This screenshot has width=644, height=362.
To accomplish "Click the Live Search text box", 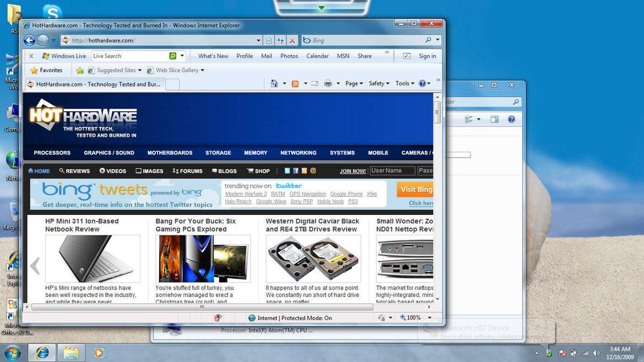I will pyautogui.click(x=130, y=56).
